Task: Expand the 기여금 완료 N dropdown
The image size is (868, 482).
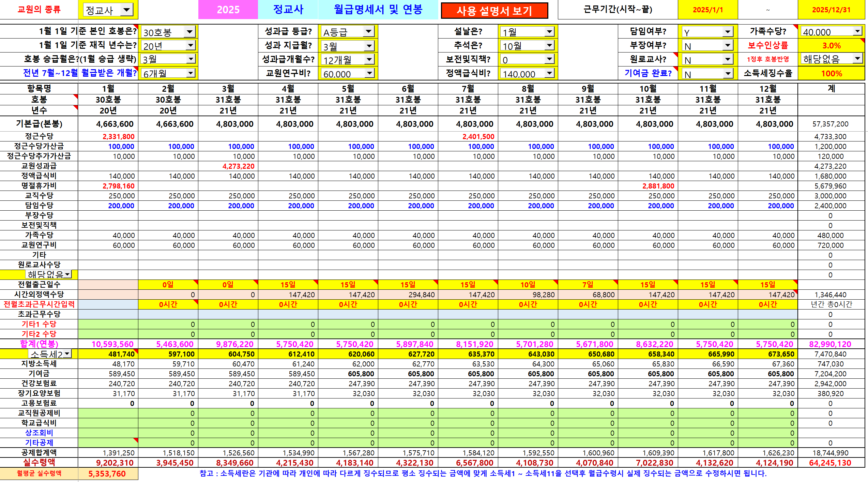Action: (727, 74)
